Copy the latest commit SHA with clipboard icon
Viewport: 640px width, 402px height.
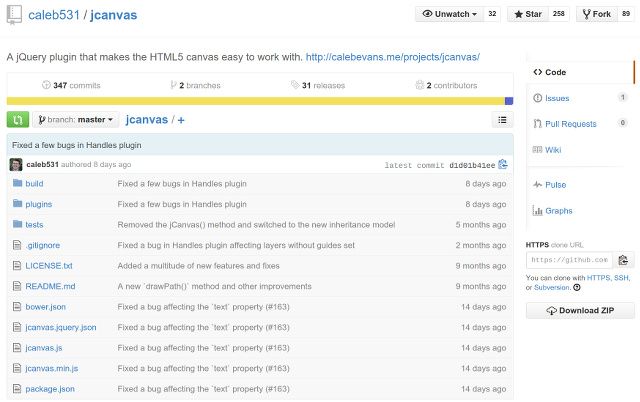(x=503, y=164)
